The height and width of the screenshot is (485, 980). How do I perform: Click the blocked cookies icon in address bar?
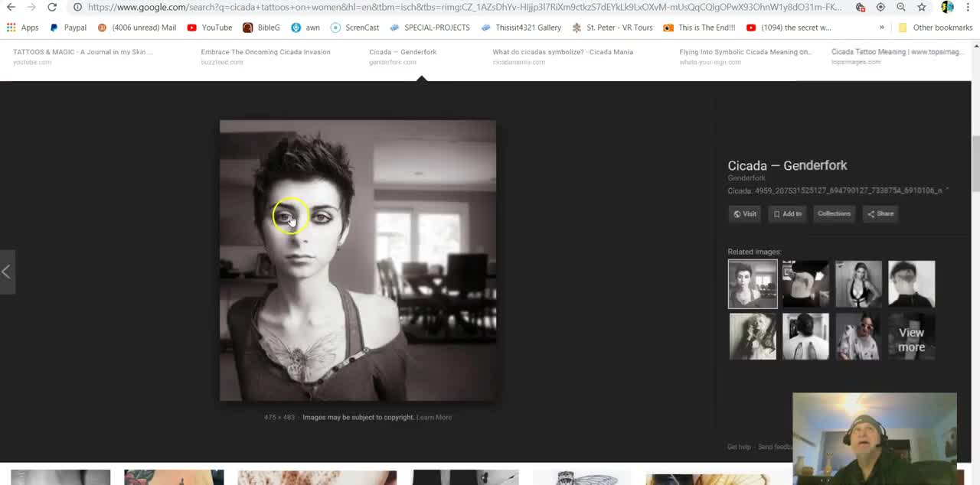(861, 7)
